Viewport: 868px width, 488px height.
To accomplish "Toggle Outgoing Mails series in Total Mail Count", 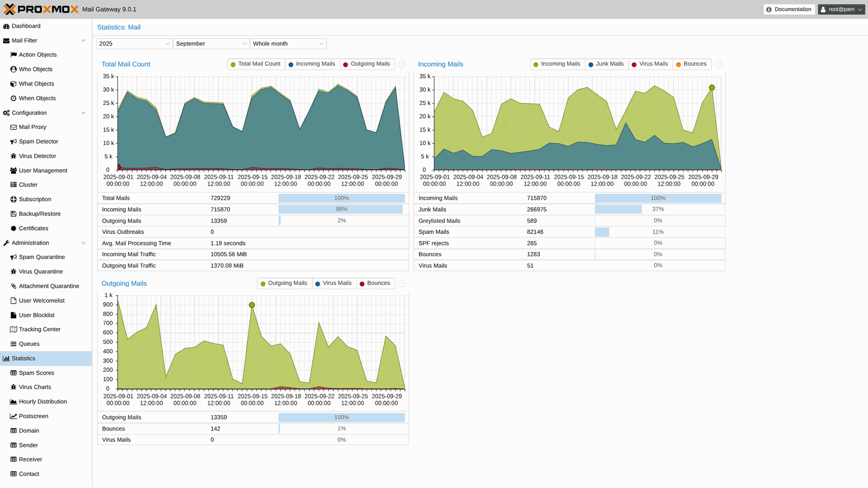I will (x=367, y=64).
